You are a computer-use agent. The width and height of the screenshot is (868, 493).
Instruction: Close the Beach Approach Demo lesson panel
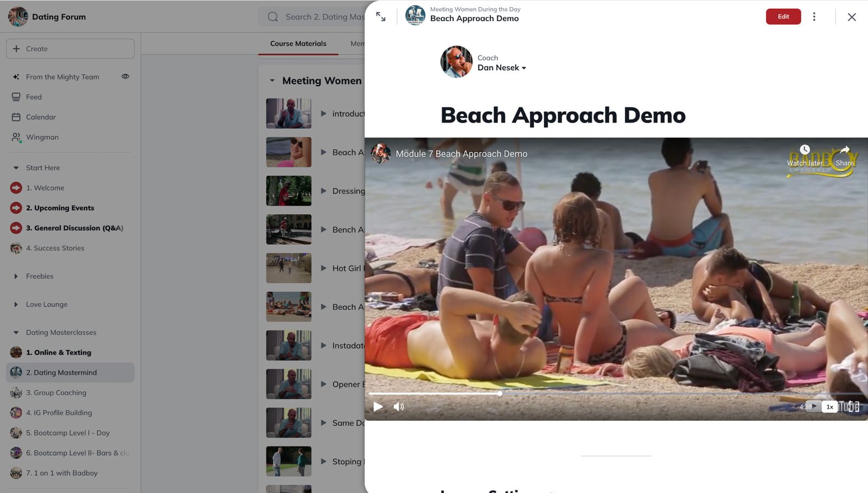(852, 17)
